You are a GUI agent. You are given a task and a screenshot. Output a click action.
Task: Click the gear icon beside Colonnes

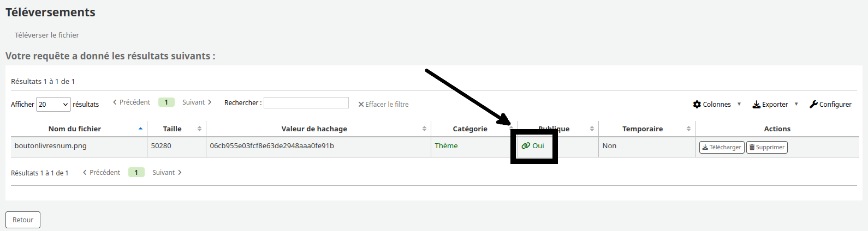click(697, 104)
